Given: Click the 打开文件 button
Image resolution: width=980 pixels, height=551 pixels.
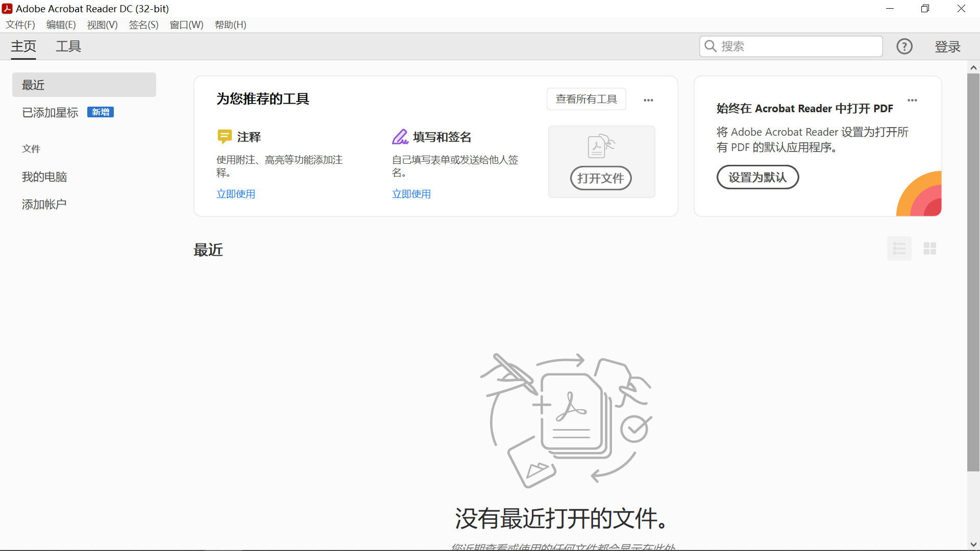Looking at the screenshot, I should coord(601,178).
